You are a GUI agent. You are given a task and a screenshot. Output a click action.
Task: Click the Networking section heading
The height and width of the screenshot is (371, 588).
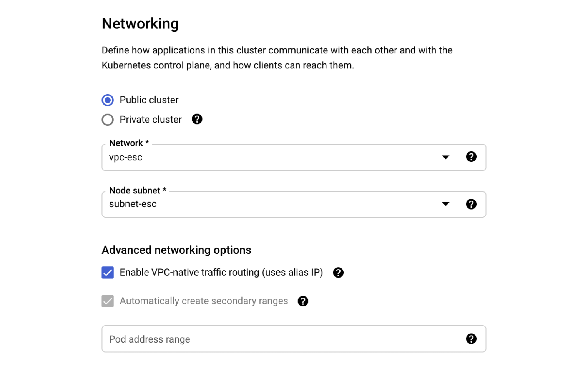(140, 23)
